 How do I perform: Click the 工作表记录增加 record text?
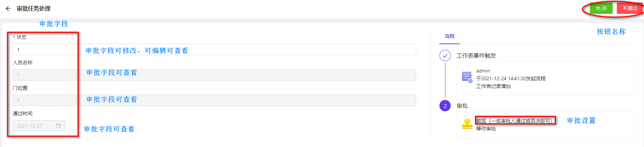pos(493,86)
